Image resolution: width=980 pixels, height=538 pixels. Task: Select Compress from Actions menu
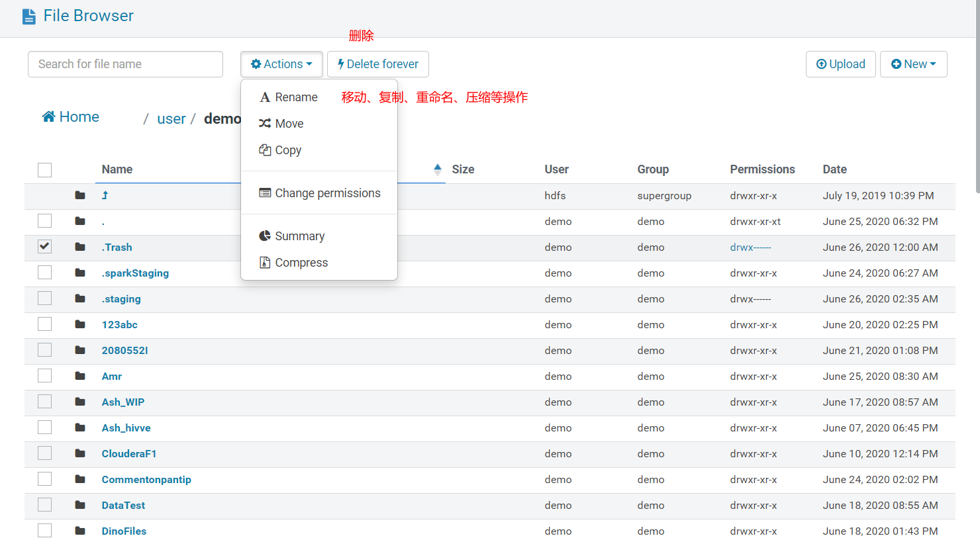[319, 263]
